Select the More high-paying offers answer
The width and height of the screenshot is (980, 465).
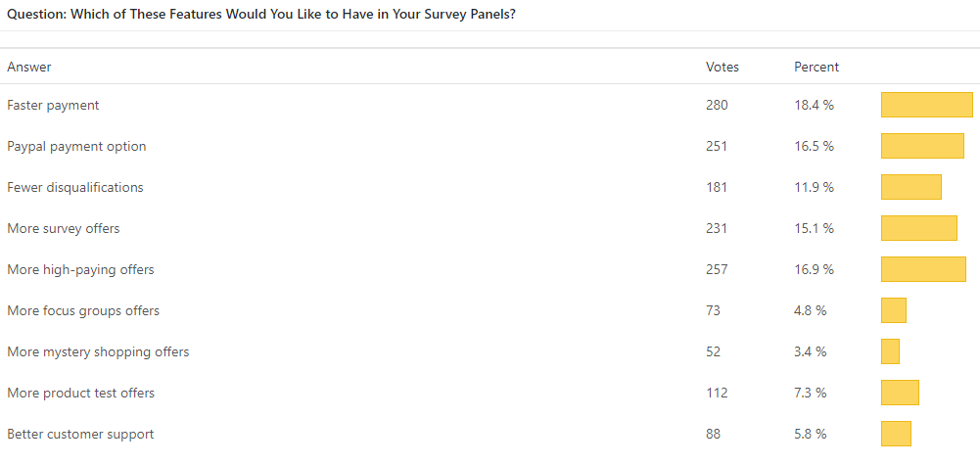click(x=80, y=269)
